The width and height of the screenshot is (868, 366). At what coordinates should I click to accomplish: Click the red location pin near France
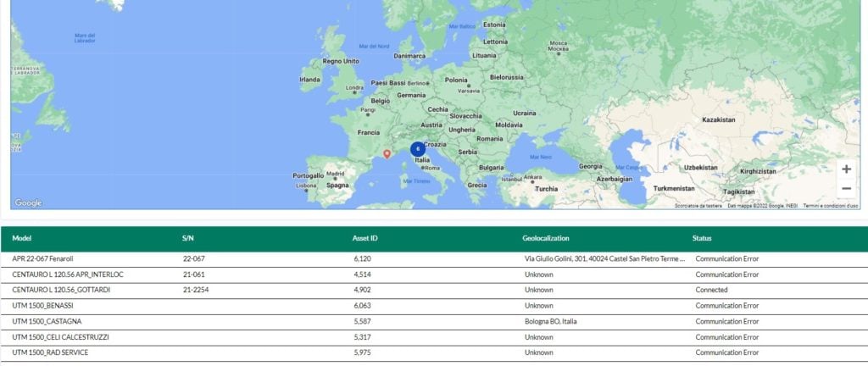tap(387, 154)
